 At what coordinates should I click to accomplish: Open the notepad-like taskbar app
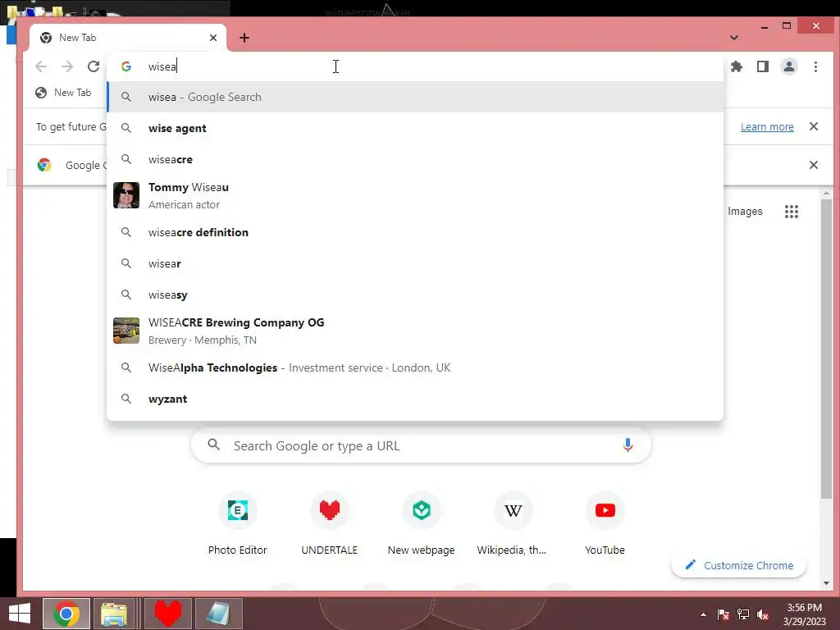click(x=219, y=614)
